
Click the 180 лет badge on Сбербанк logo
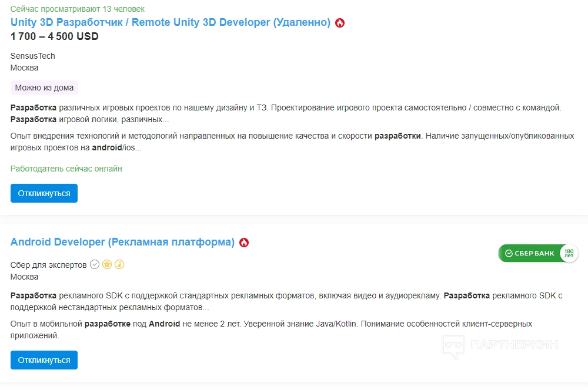tap(569, 254)
